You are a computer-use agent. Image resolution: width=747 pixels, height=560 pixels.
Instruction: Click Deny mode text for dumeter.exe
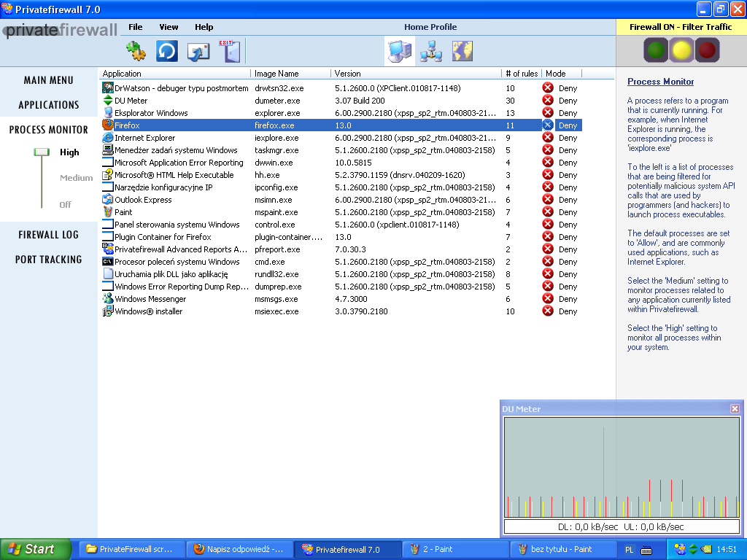pos(568,101)
